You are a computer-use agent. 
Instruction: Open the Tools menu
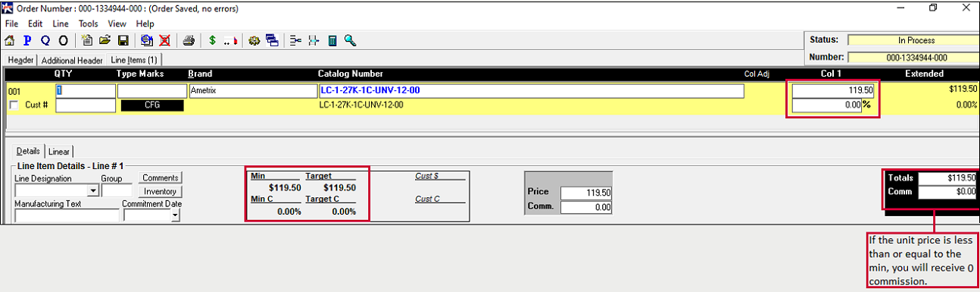[x=88, y=24]
